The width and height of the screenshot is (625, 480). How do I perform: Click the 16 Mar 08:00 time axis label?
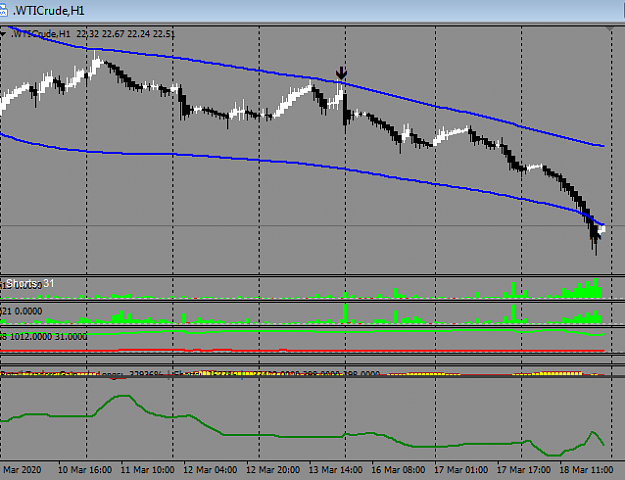398,470
